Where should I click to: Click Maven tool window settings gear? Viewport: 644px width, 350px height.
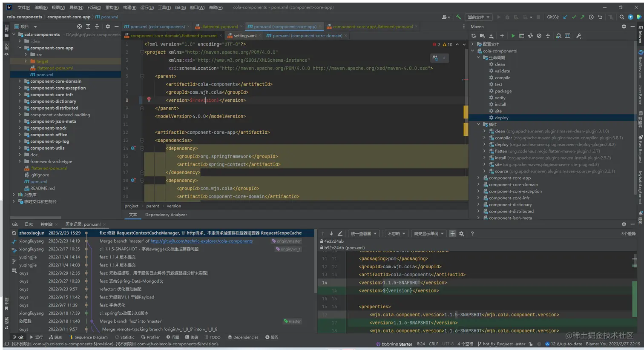click(x=624, y=26)
